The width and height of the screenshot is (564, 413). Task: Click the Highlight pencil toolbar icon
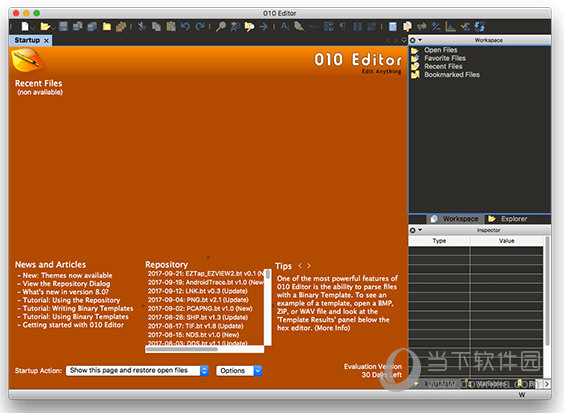point(299,26)
